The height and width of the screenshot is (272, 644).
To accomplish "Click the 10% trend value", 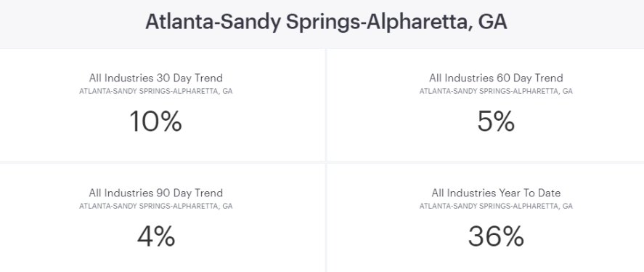I will click(x=155, y=121).
